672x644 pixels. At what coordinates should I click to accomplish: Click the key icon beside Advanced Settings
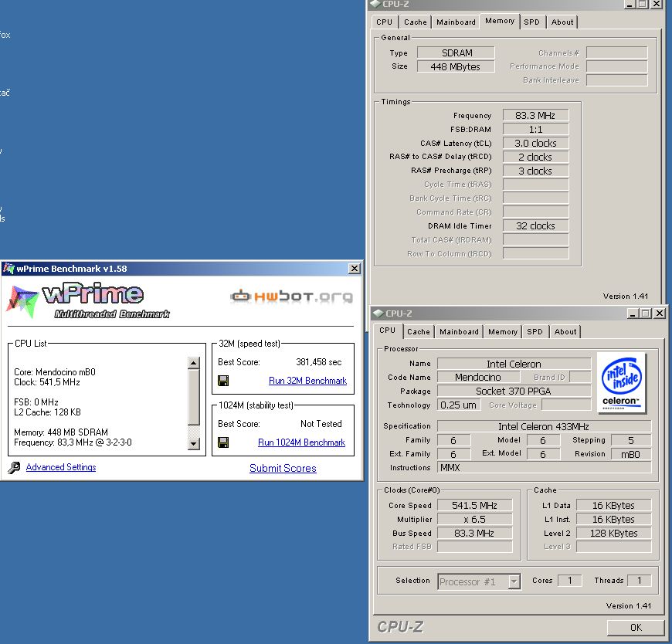(14, 467)
